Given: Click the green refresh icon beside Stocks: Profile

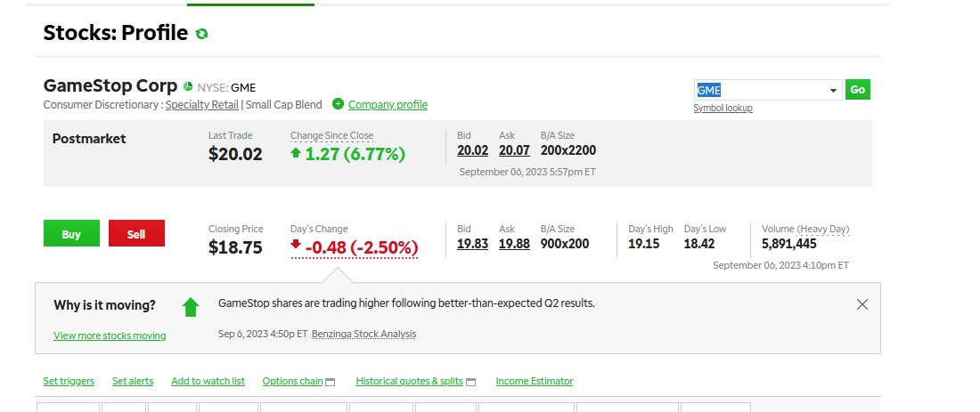Looking at the screenshot, I should [x=201, y=34].
